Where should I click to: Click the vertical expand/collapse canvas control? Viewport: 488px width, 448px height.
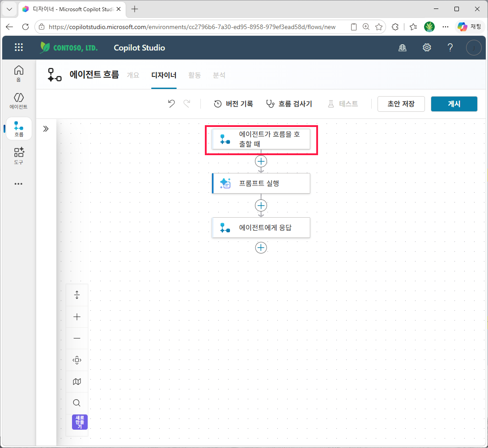pyautogui.click(x=77, y=295)
